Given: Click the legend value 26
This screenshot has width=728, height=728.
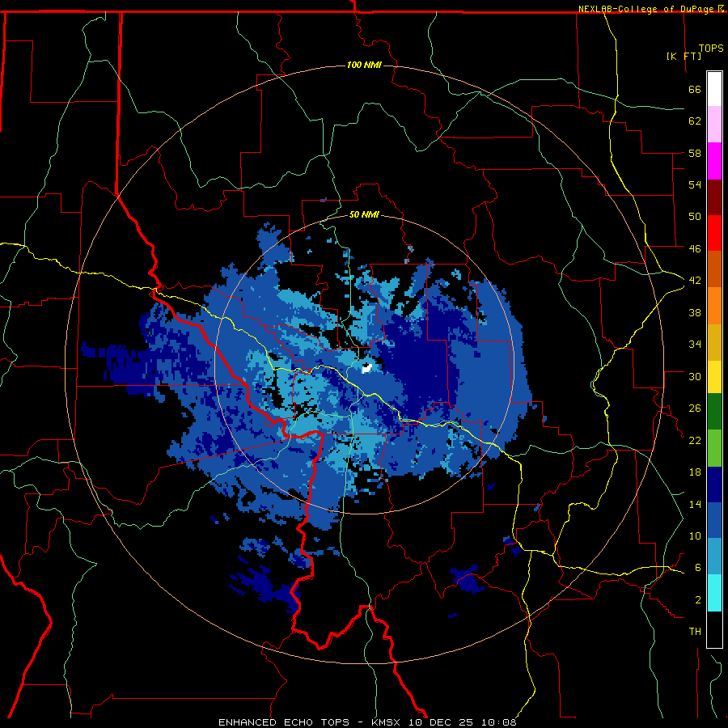Looking at the screenshot, I should tap(695, 408).
